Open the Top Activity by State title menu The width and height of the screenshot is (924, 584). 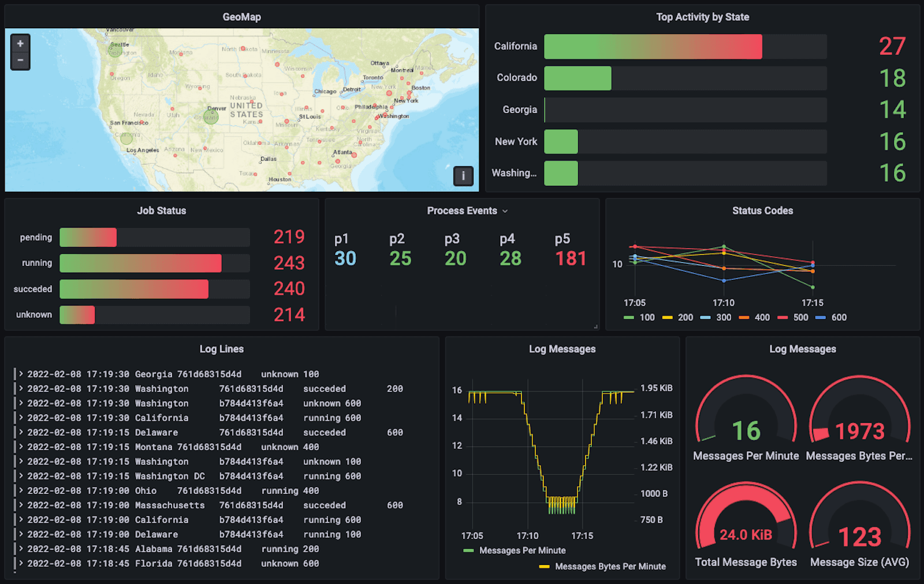pos(703,17)
